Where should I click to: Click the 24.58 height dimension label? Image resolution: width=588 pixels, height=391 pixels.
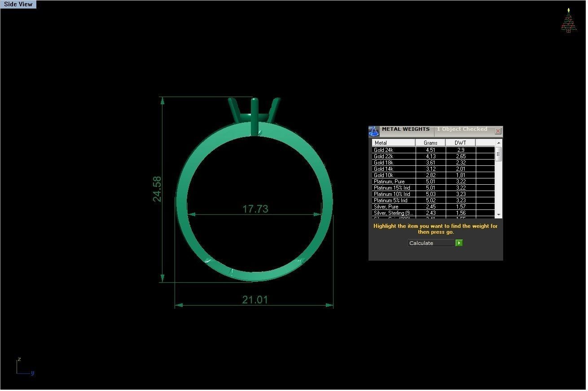157,189
